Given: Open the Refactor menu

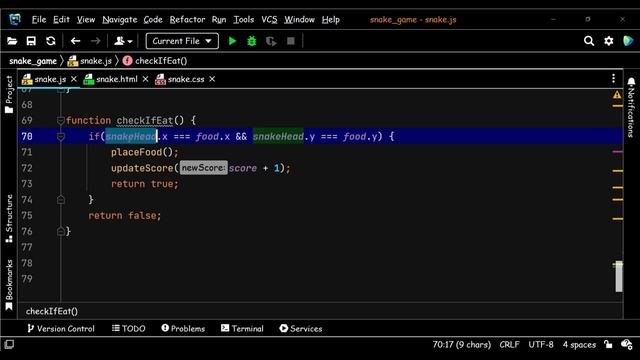Looking at the screenshot, I should tap(187, 20).
